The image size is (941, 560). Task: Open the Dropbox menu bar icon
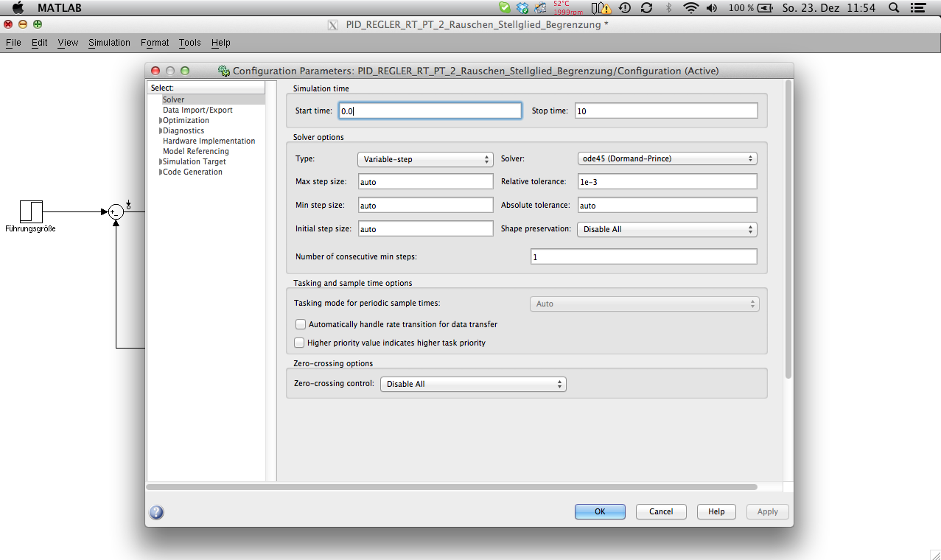click(x=522, y=8)
